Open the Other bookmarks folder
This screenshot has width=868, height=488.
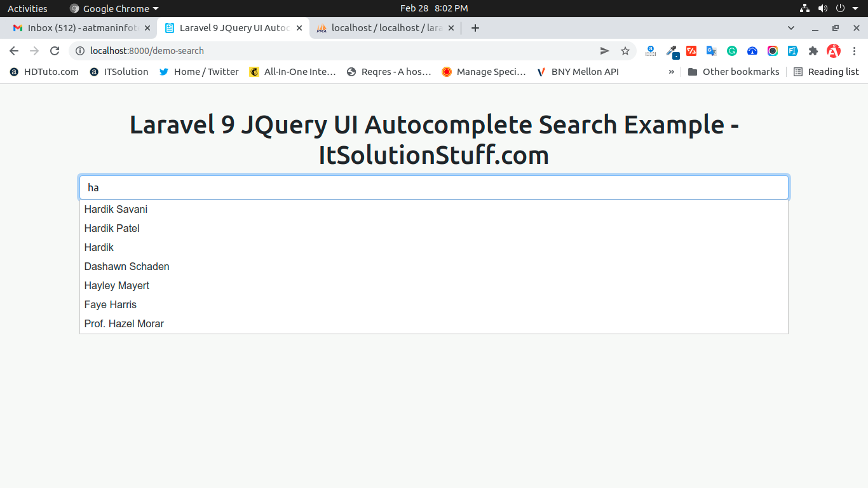coord(733,72)
